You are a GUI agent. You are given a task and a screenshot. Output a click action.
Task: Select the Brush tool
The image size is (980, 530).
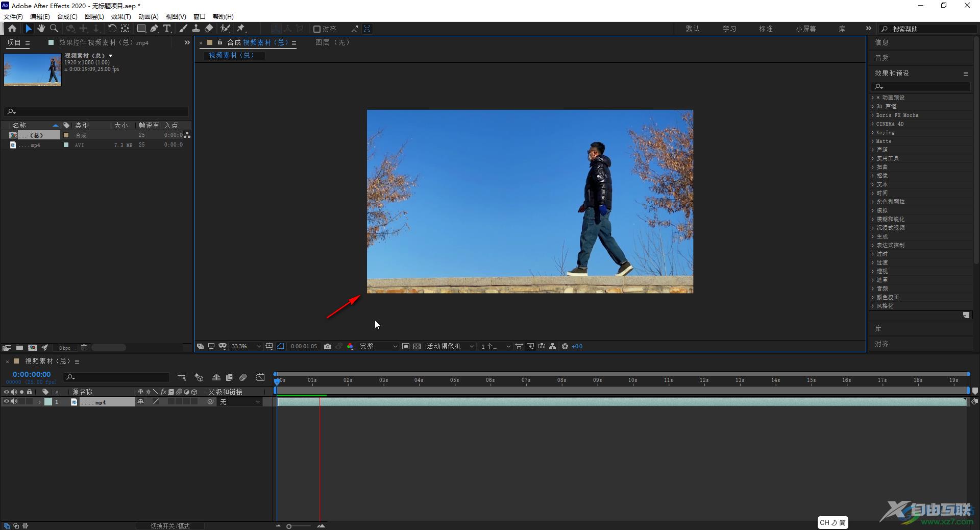pyautogui.click(x=183, y=29)
